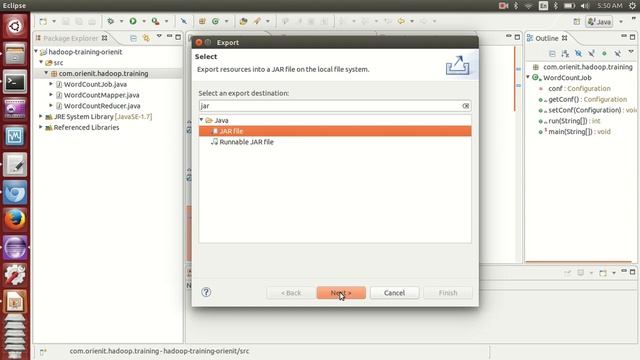640x360 pixels.
Task: Switch to the Outline tab
Action: click(x=547, y=38)
